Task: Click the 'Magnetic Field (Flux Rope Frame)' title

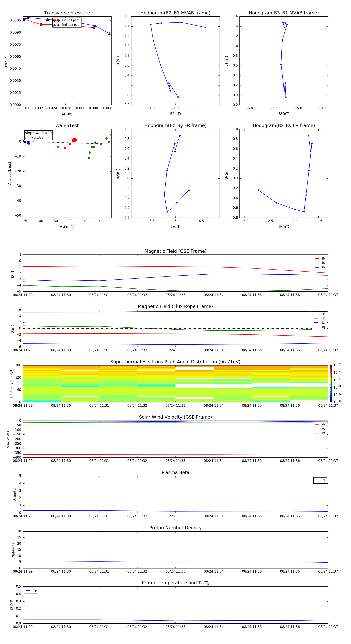Action: click(x=175, y=307)
